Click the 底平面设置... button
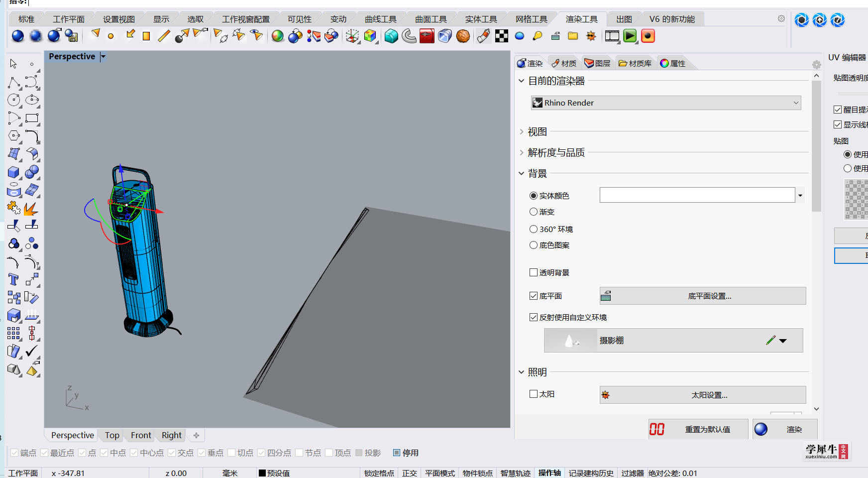868x478 pixels. (703, 296)
